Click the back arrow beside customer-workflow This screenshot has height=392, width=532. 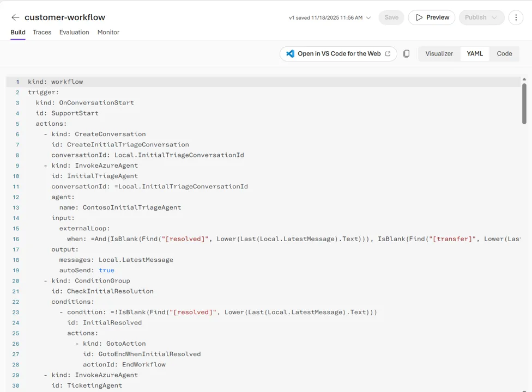(15, 17)
